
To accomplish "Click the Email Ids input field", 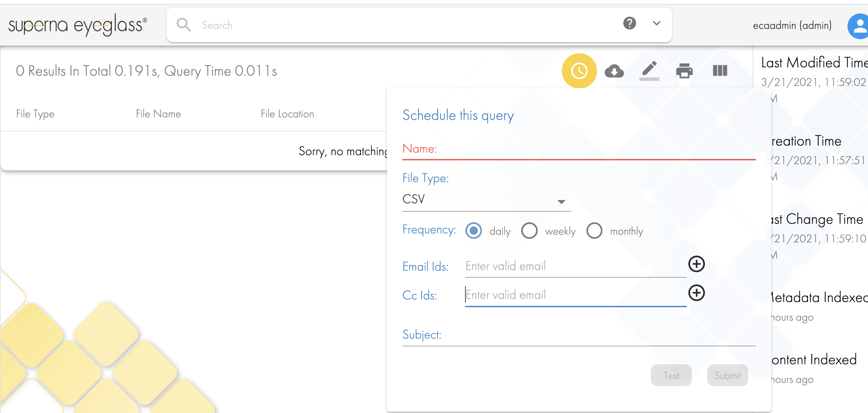I will [x=575, y=266].
